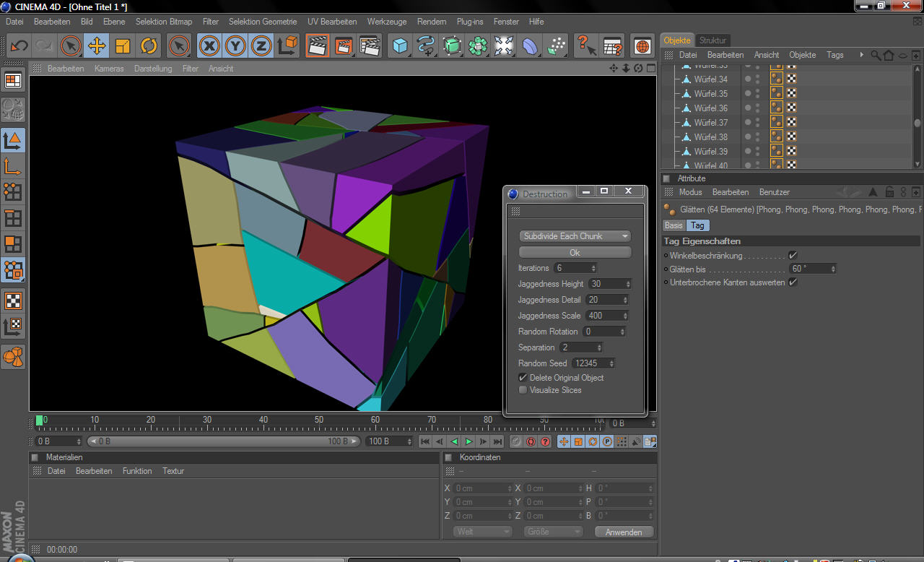Viewport: 924px width, 562px height.
Task: Select the Rotate tool
Action: 149,46
